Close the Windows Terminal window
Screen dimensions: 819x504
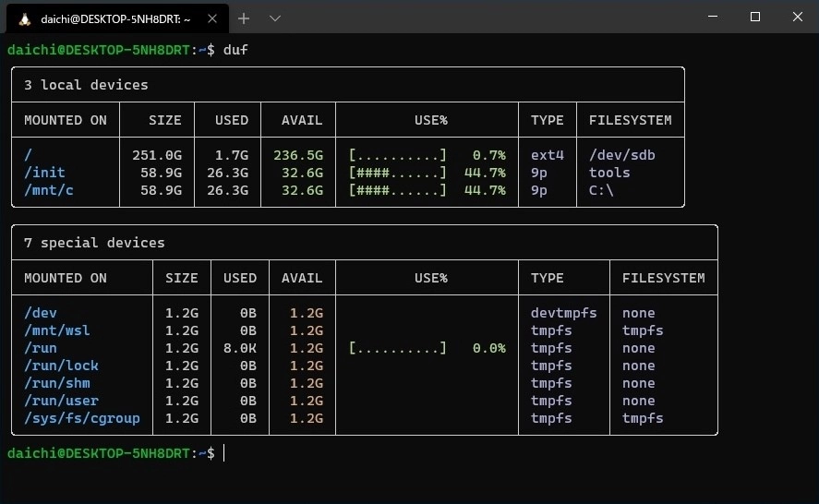[x=797, y=17]
